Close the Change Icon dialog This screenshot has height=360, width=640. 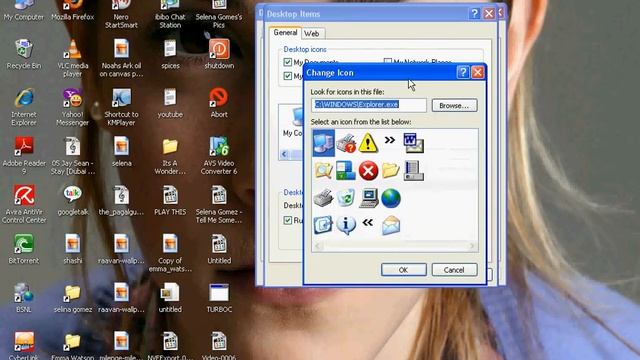(x=478, y=73)
